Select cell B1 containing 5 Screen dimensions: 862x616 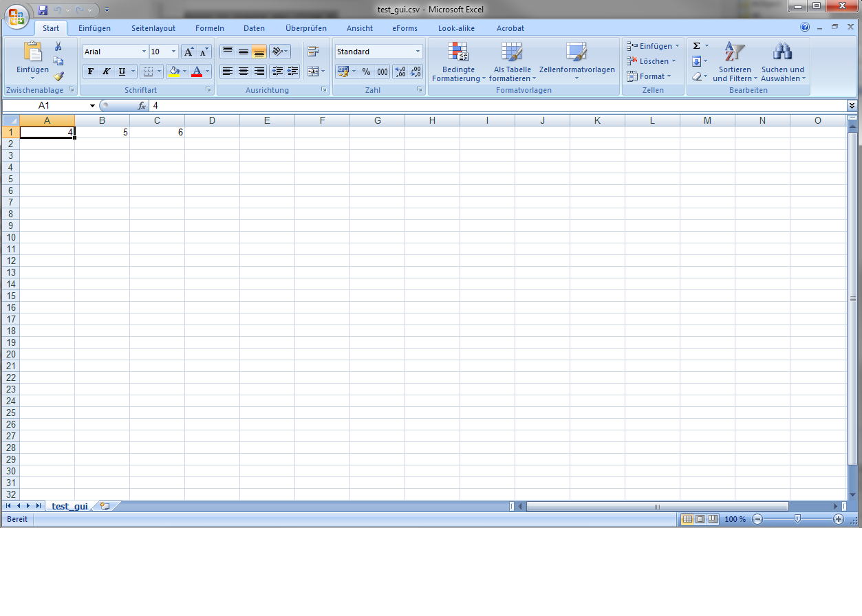pyautogui.click(x=102, y=132)
